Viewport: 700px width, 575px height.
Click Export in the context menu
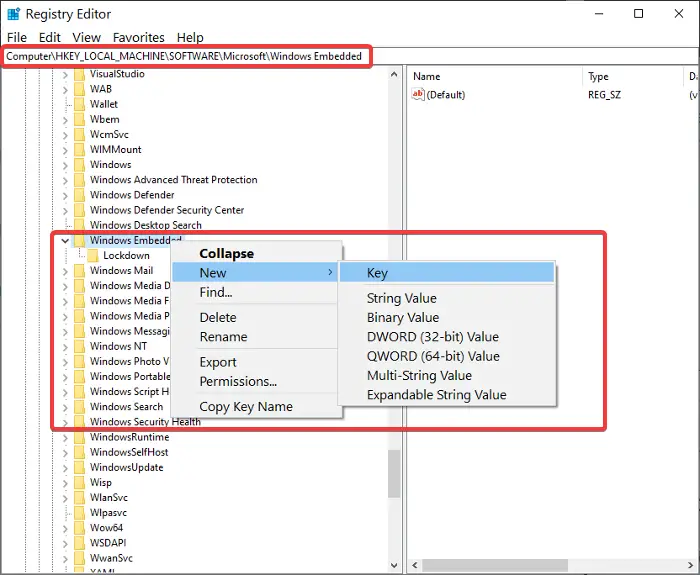tap(257, 362)
